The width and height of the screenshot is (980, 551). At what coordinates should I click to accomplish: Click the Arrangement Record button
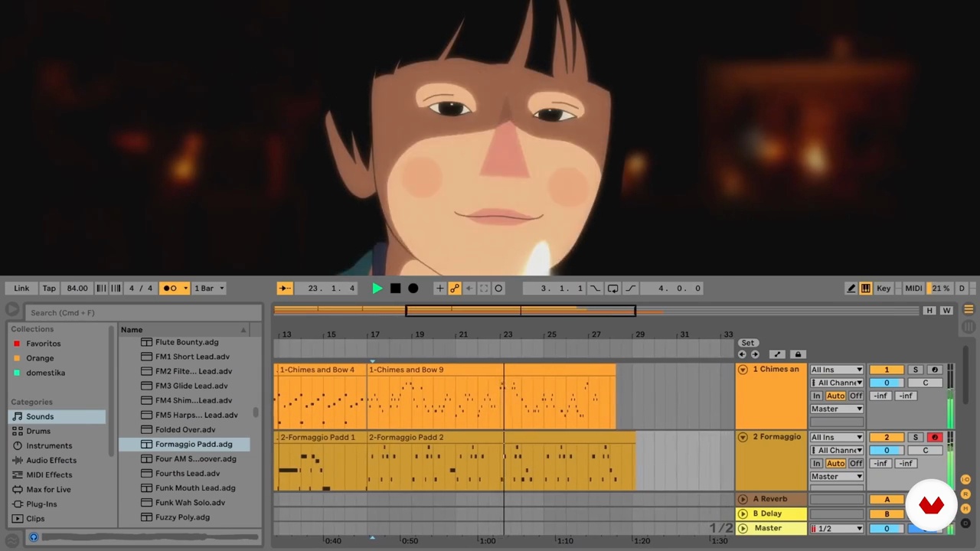[x=413, y=289]
